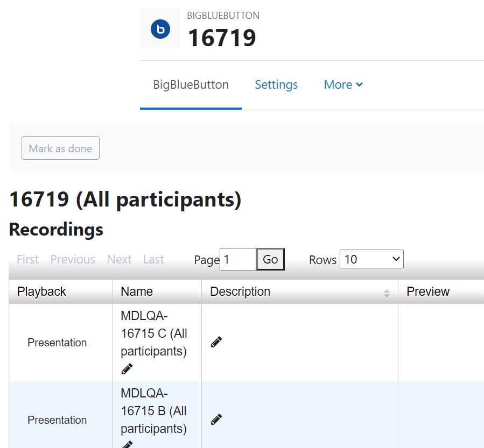Go to the Previous page link
Screen dimensions: 484x448
(73, 259)
